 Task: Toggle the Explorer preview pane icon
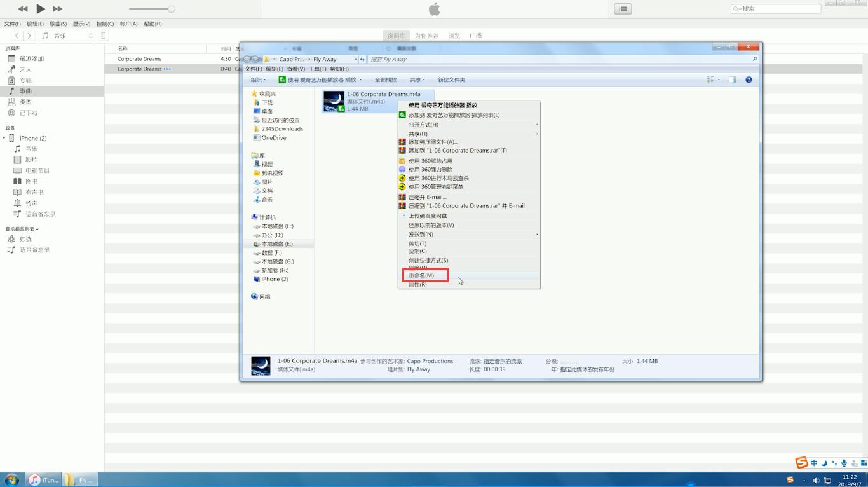(732, 79)
